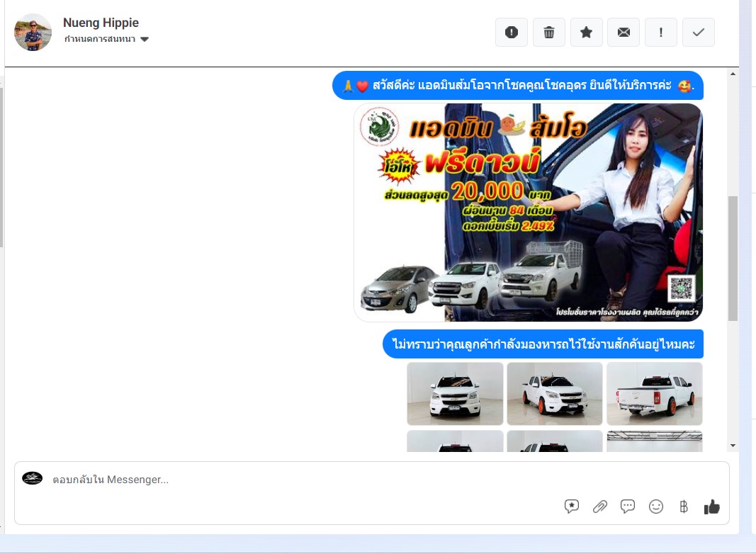Star this conversation as follow-up

point(586,33)
